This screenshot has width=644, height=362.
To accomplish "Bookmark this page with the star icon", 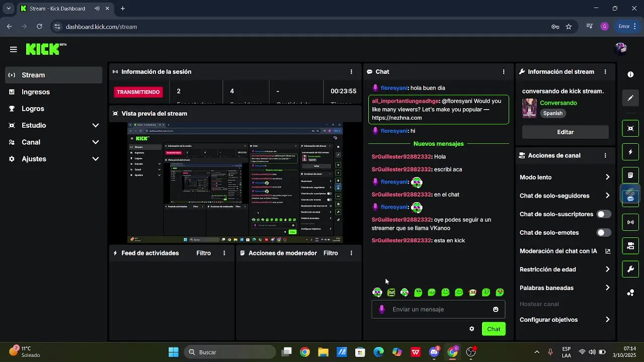I will 569,27.
